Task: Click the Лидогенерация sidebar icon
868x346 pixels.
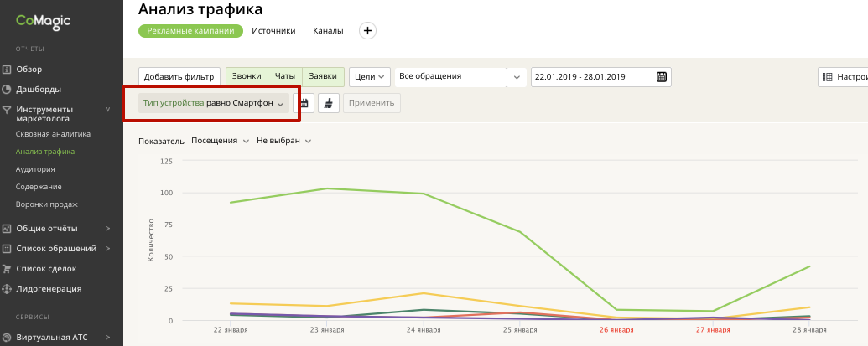Action: click(x=7, y=289)
